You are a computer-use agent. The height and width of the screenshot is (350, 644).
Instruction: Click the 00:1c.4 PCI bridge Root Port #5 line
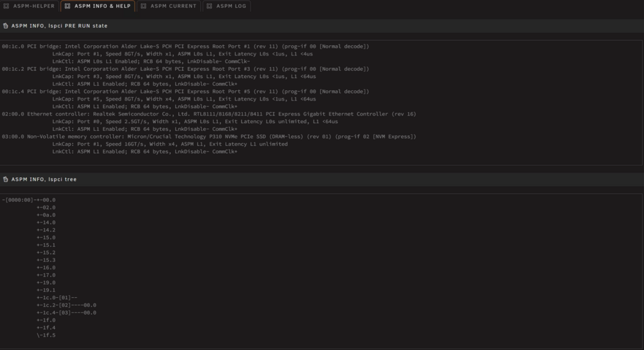tap(185, 92)
